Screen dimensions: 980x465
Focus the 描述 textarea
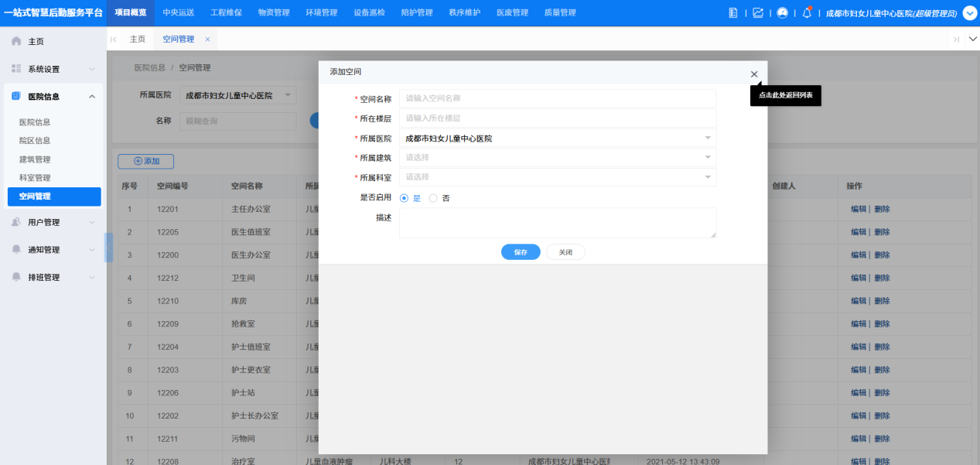click(x=558, y=223)
